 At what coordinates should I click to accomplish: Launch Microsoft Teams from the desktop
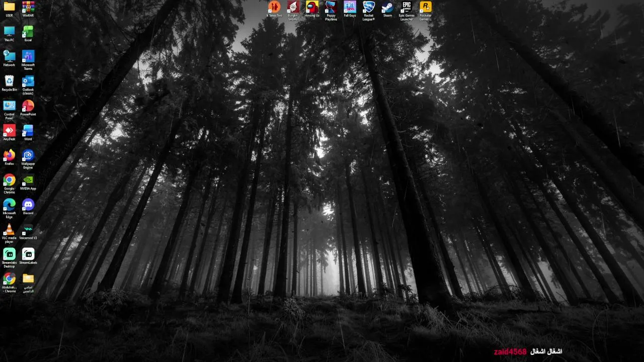[x=28, y=60]
